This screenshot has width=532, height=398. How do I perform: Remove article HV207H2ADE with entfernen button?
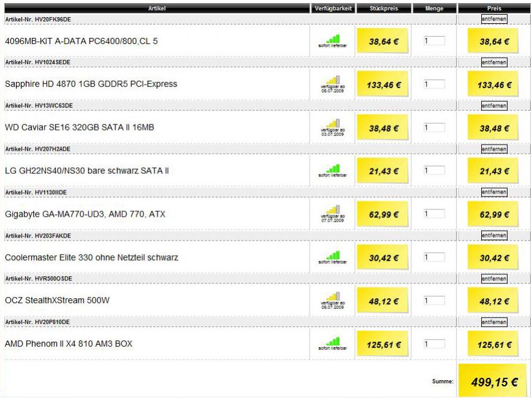[494, 149]
